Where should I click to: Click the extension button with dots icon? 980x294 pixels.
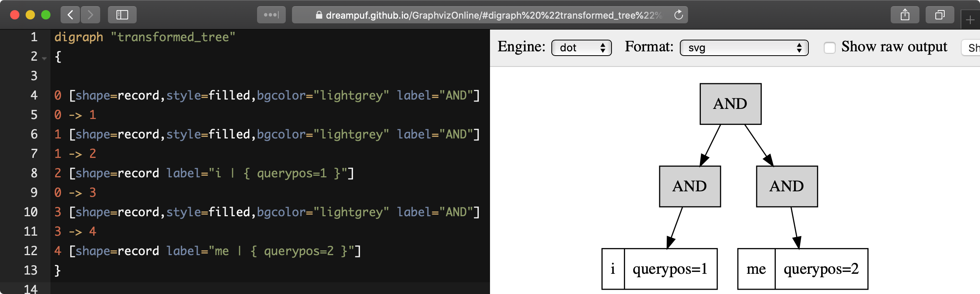click(x=271, y=15)
